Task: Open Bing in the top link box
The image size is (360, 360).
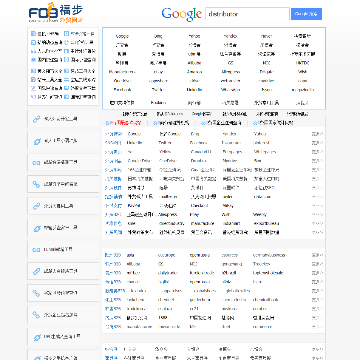Action: pos(158,36)
